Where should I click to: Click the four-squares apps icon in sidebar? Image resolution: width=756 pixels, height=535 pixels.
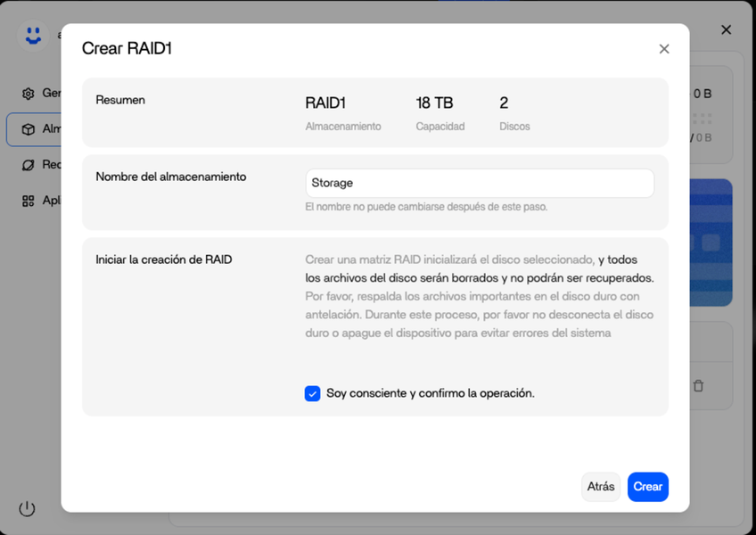coord(29,201)
